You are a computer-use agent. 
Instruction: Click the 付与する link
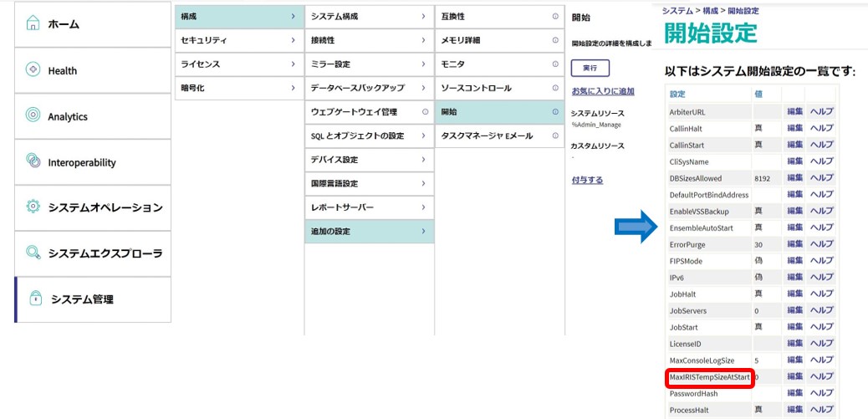[586, 180]
